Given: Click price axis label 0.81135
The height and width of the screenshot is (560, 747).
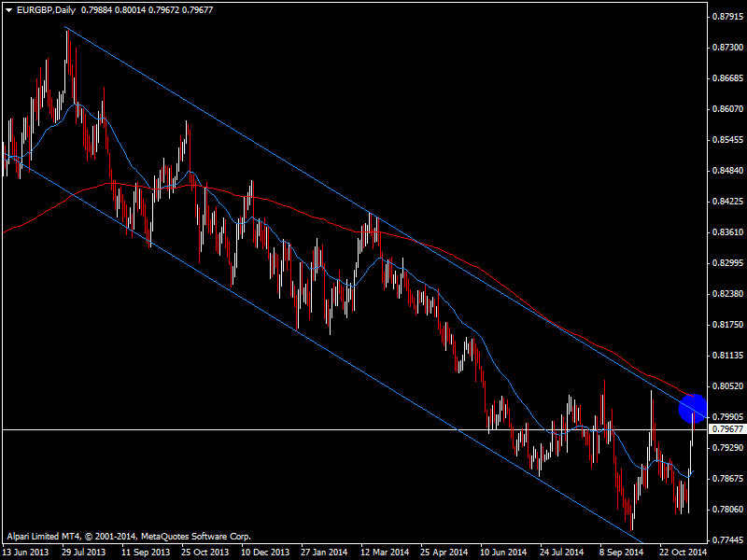Looking at the screenshot, I should click(727, 356).
